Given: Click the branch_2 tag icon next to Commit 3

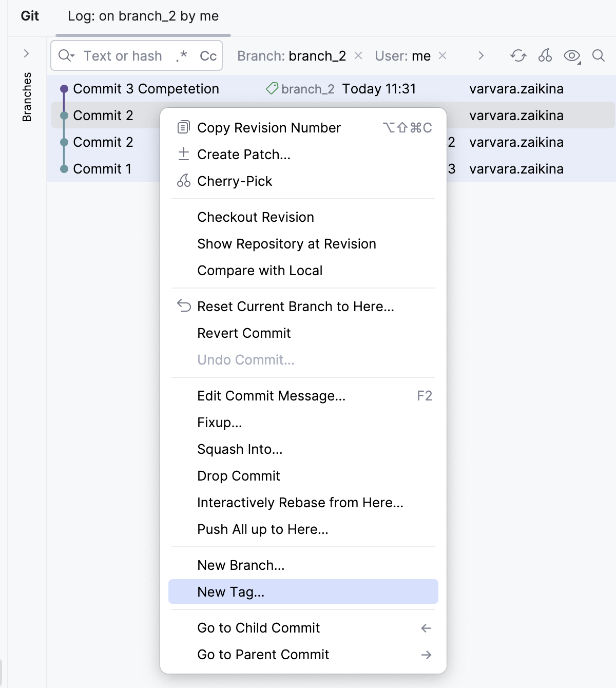Looking at the screenshot, I should click(x=273, y=88).
